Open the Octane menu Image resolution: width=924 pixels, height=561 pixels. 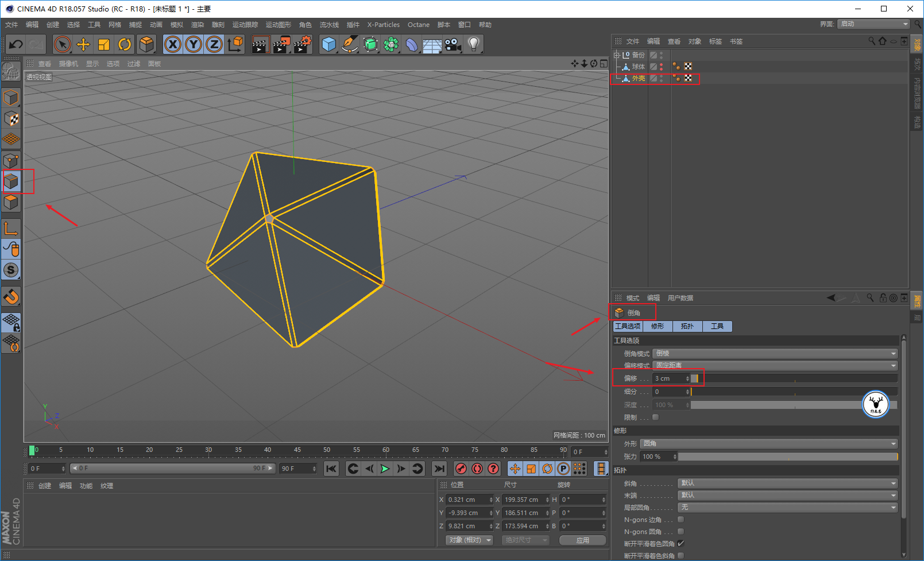(x=419, y=25)
